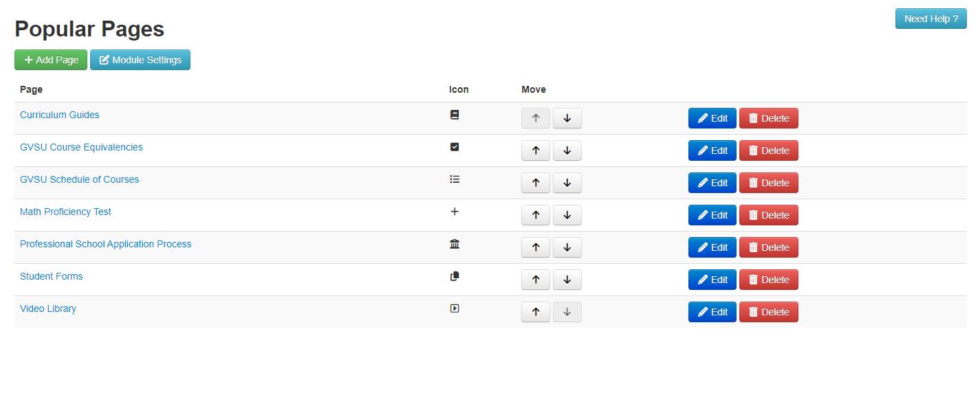980x393 pixels.
Task: Edit the Math Proficiency Test entry
Action: click(x=712, y=215)
